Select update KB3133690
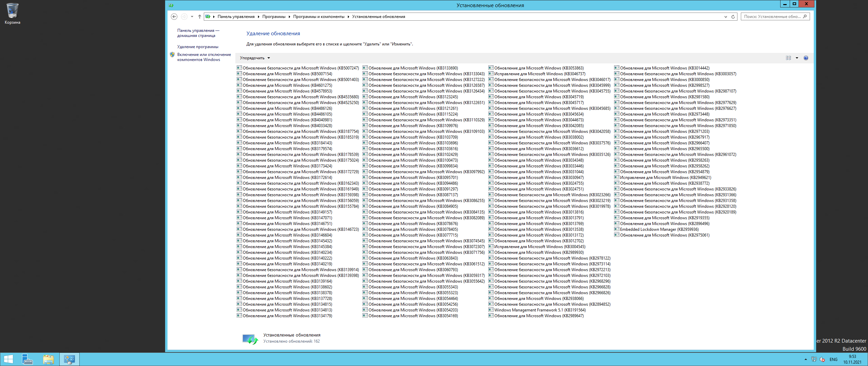 coord(410,68)
